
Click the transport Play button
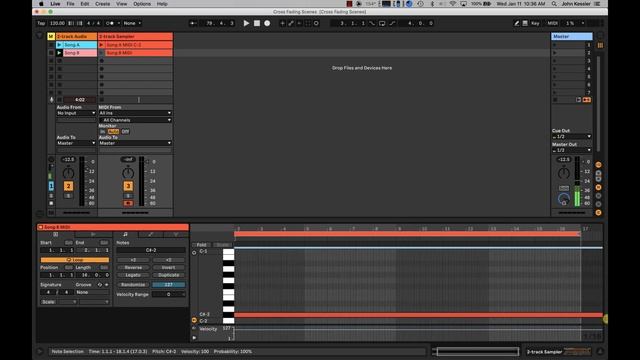[x=246, y=23]
